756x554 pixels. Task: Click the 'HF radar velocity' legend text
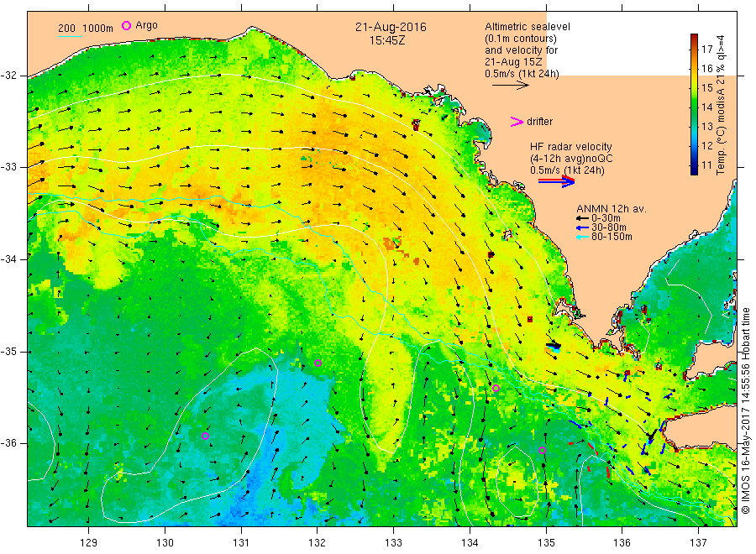click(571, 147)
